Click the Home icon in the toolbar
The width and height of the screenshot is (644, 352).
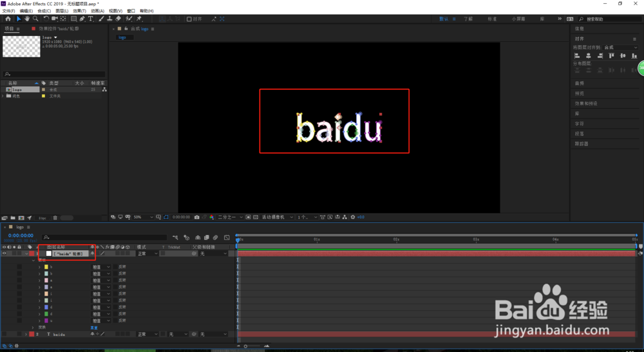click(x=8, y=19)
